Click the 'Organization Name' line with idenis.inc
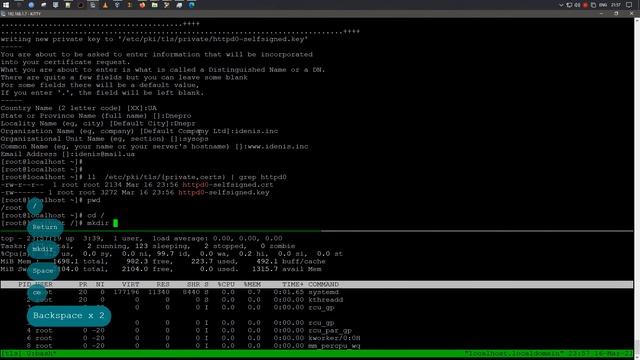The height and width of the screenshot is (360, 640). click(x=139, y=131)
